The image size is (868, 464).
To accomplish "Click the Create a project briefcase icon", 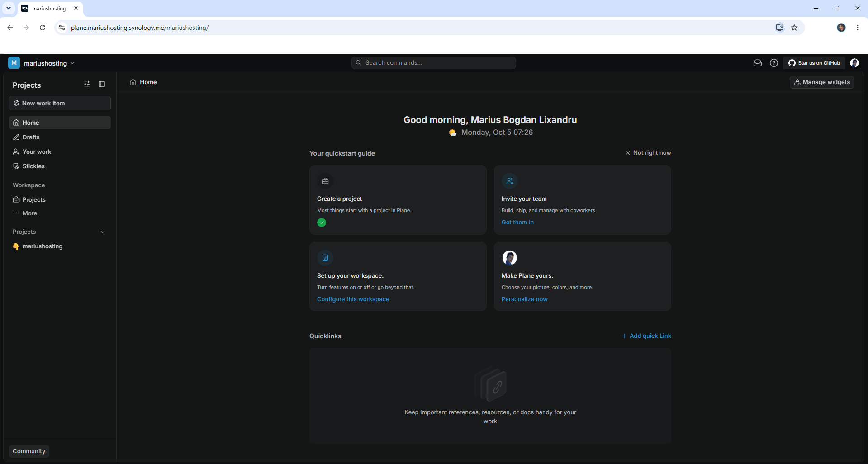I will click(325, 181).
